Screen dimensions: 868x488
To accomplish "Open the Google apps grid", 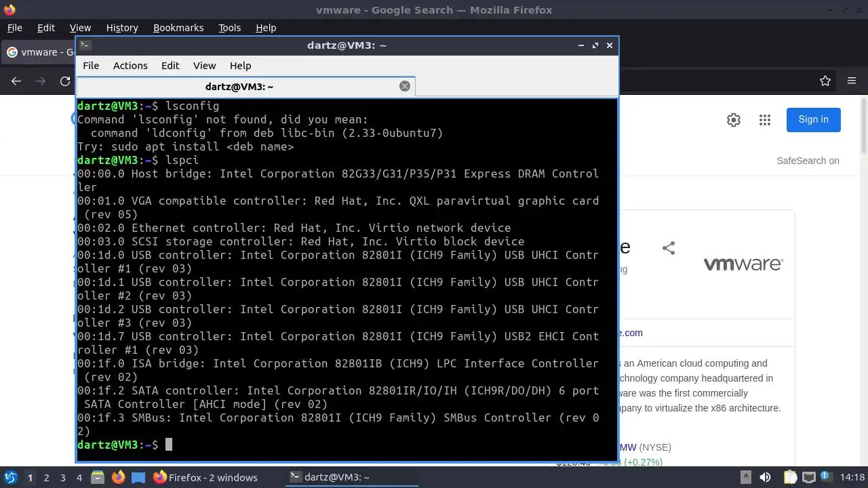I will [x=765, y=120].
